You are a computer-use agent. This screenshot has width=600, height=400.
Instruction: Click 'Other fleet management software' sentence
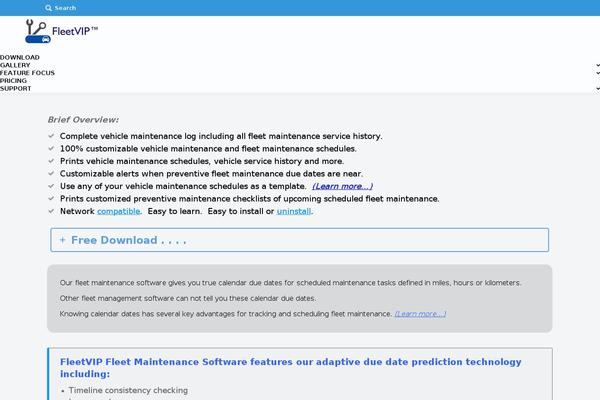tap(188, 298)
